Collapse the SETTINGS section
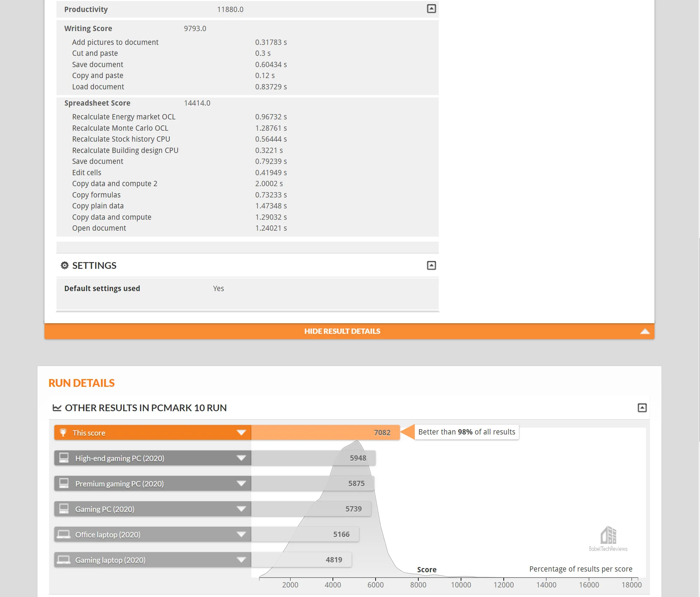The width and height of the screenshot is (700, 597). tap(431, 265)
